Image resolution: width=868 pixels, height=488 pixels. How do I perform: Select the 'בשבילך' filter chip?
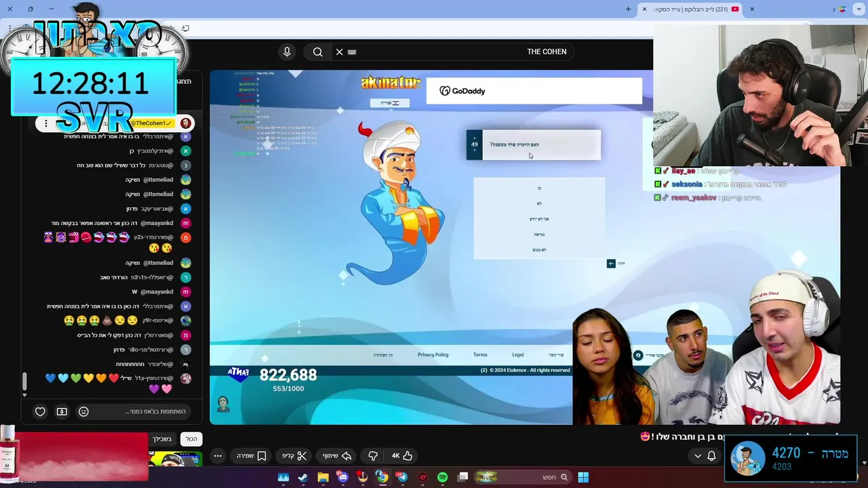(x=162, y=439)
